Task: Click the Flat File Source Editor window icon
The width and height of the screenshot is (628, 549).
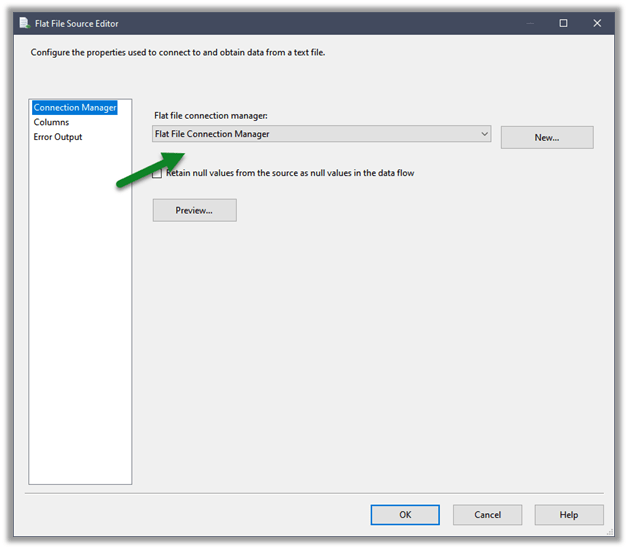Action: coord(24,22)
